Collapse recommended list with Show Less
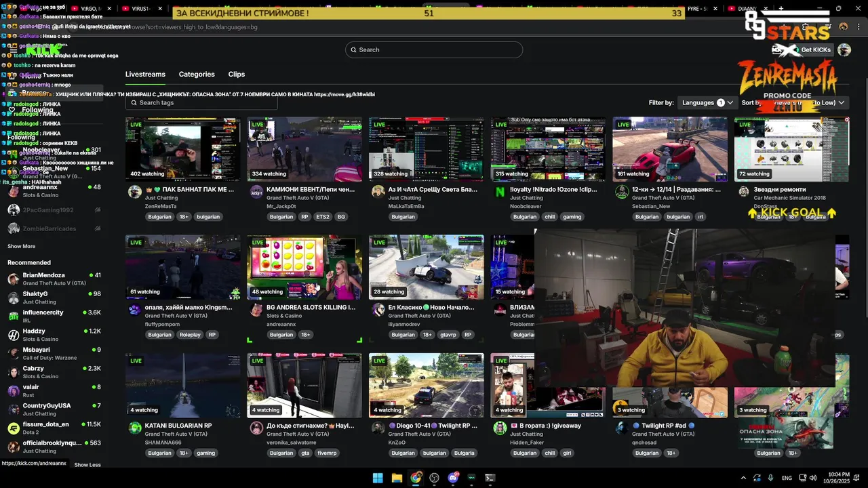This screenshot has width=868, height=488. (x=87, y=465)
